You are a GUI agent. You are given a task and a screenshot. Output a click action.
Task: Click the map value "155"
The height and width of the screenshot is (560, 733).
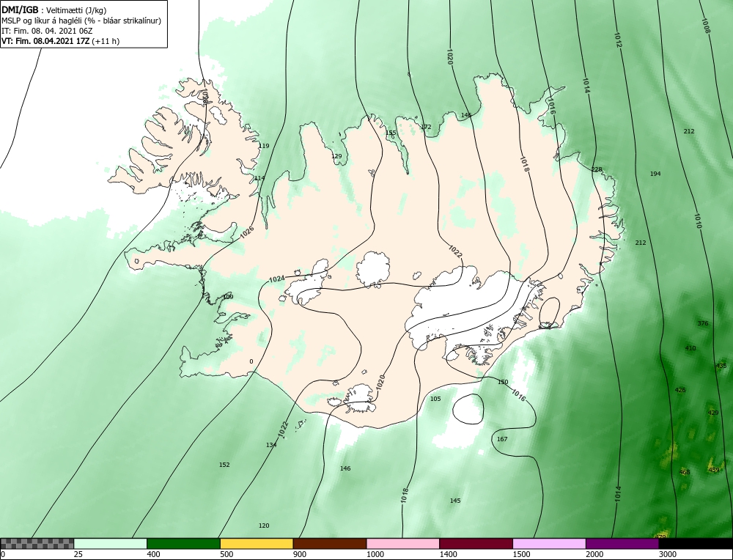(391, 133)
